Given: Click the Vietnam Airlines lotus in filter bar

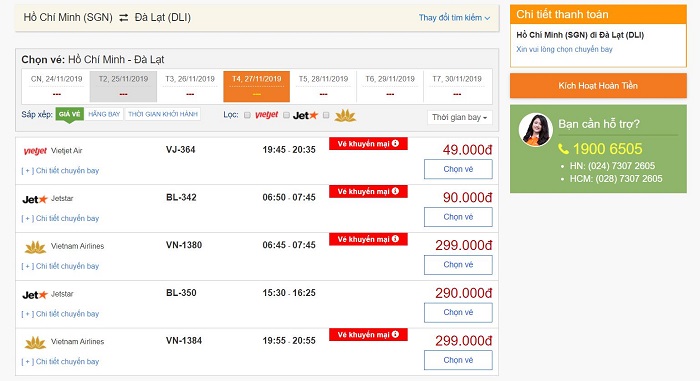Looking at the screenshot, I should (346, 116).
